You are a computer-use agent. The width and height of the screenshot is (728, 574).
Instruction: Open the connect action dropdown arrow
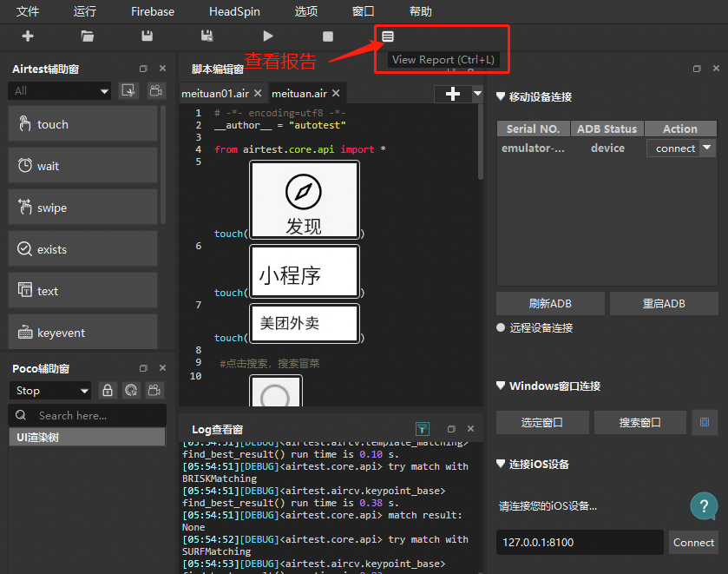click(x=707, y=148)
